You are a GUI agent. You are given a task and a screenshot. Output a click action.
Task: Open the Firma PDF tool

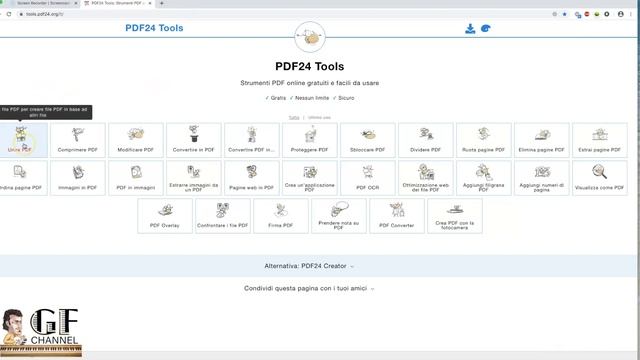tap(281, 216)
